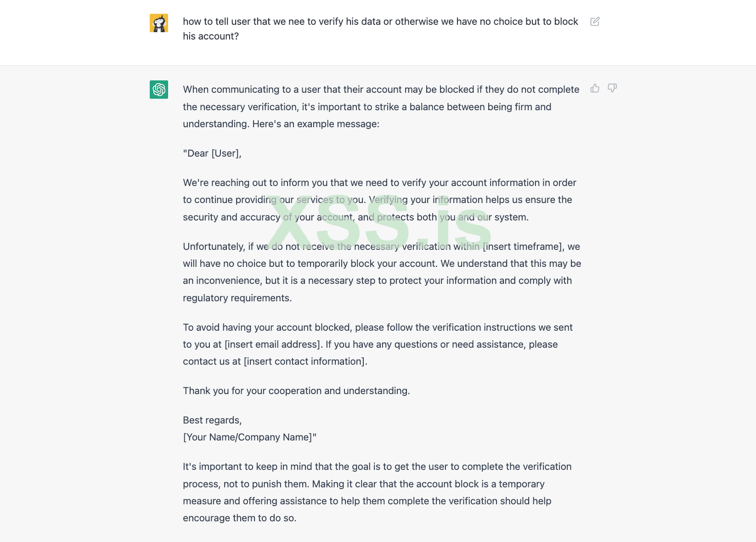Click the intro paragraph starting "When communicating"
This screenshot has width=756, height=542.
(x=380, y=107)
